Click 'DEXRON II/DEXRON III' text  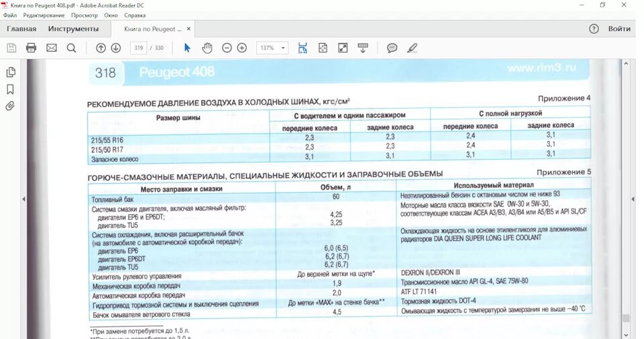tap(431, 273)
